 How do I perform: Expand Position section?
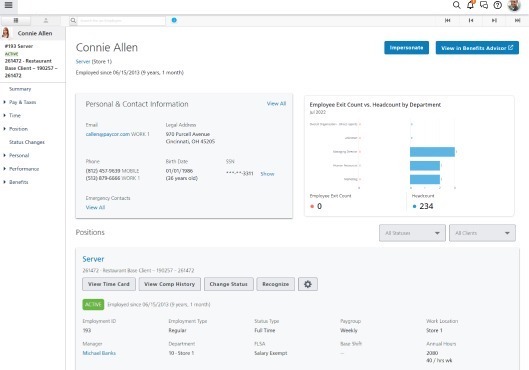point(18,129)
